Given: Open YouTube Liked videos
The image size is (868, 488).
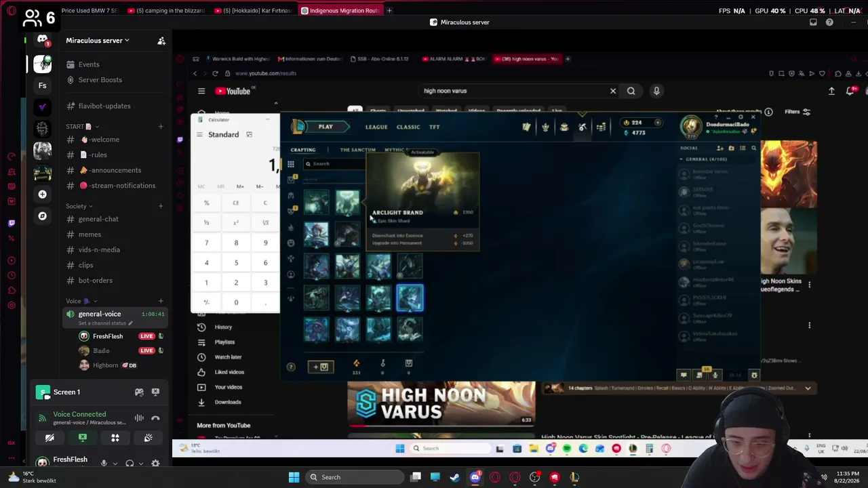Looking at the screenshot, I should 229,372.
